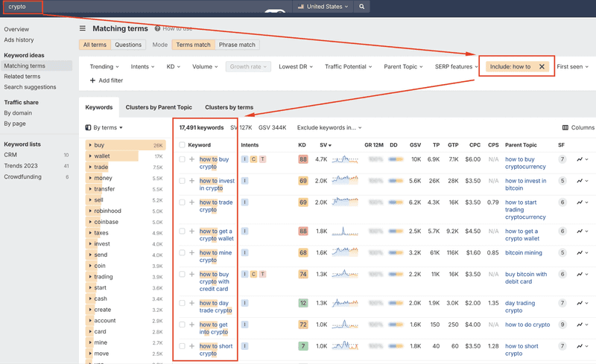Screen dimensions: 596x364
Task: Check 'how to buy crypto with credit card' checkbox
Action: [x=182, y=275]
